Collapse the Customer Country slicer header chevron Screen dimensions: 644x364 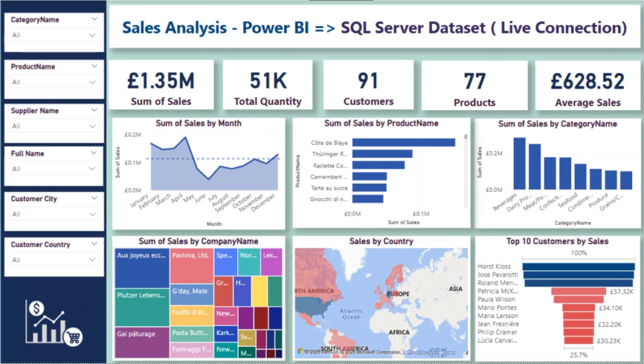point(94,244)
